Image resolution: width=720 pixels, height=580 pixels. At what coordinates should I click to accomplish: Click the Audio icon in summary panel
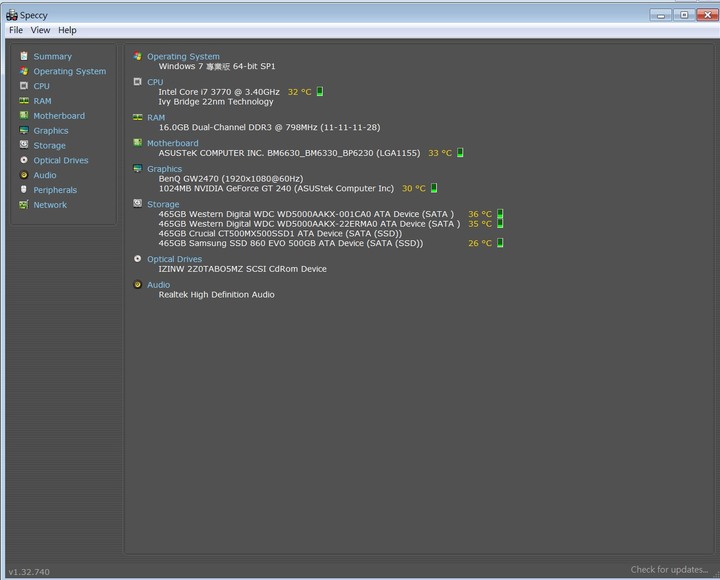tap(137, 284)
